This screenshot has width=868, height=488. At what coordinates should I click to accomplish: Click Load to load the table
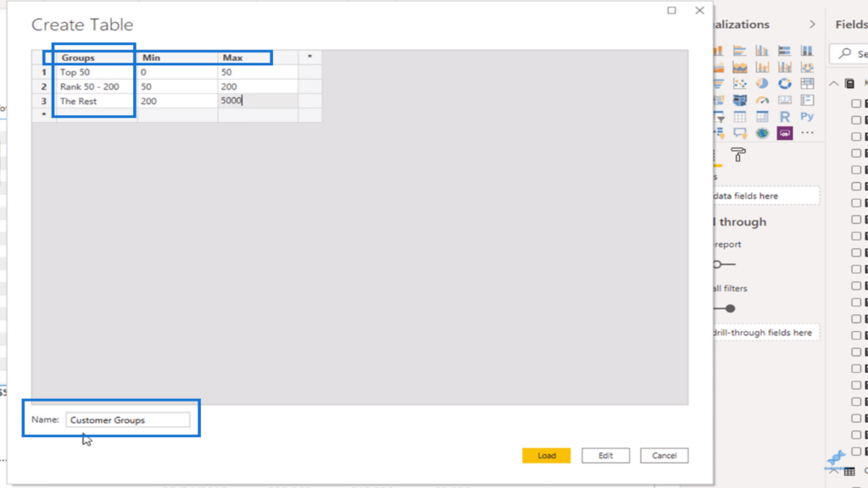pos(547,455)
